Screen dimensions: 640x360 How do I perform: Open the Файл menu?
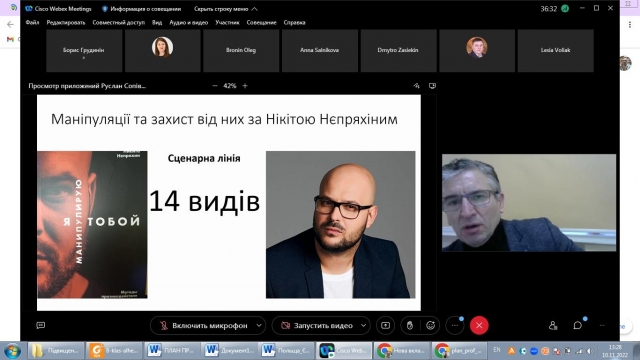pos(32,22)
